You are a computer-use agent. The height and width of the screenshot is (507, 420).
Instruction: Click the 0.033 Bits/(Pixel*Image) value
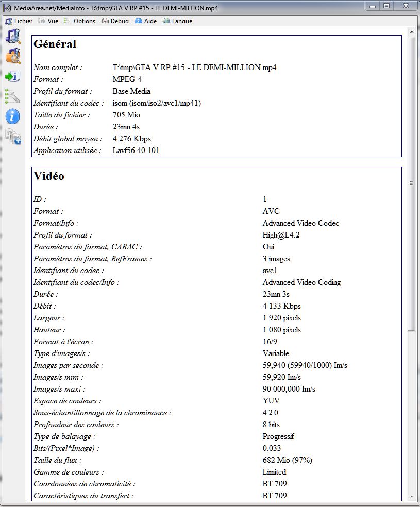(x=272, y=448)
